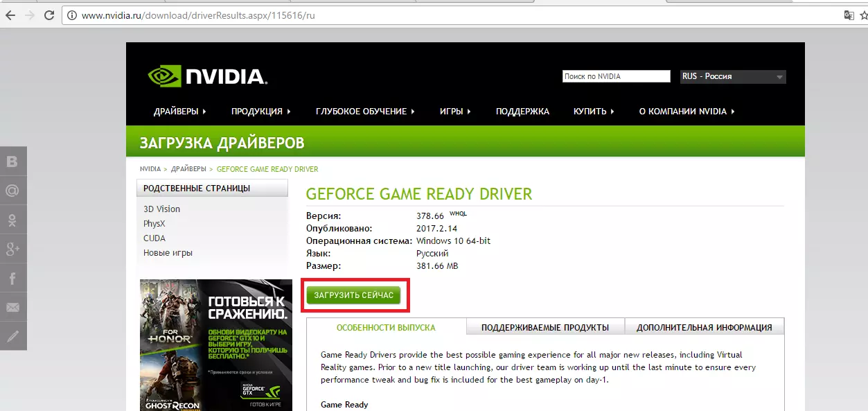Click the Odnoklassniki share icon
This screenshot has height=411, width=868.
(12, 220)
